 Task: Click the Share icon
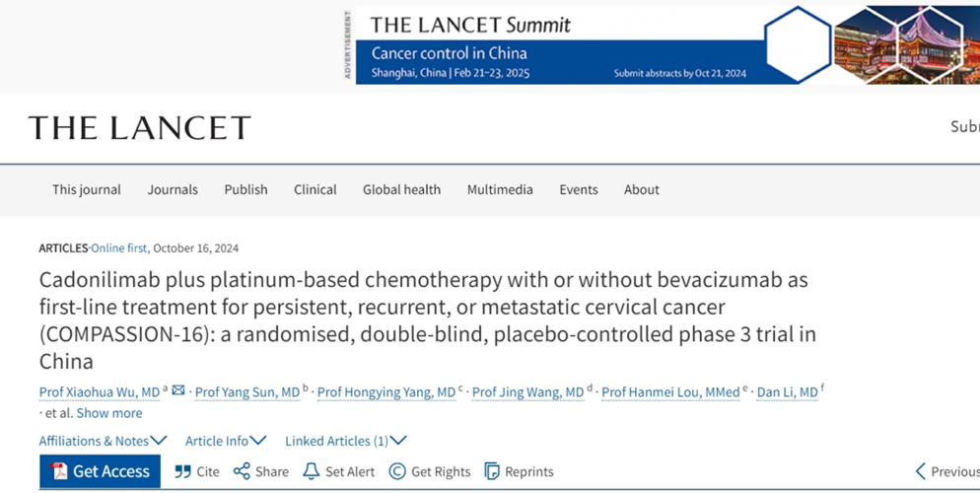click(242, 471)
